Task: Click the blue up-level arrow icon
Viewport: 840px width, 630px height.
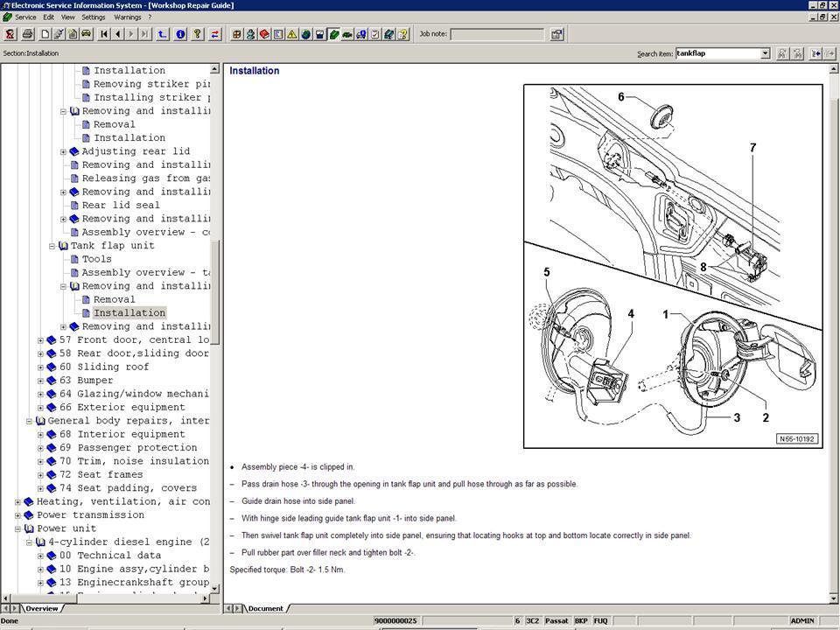Action: [163, 34]
